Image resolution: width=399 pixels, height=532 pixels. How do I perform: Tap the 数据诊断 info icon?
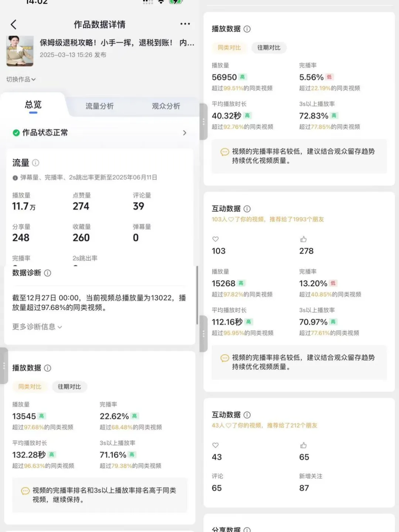pos(47,273)
